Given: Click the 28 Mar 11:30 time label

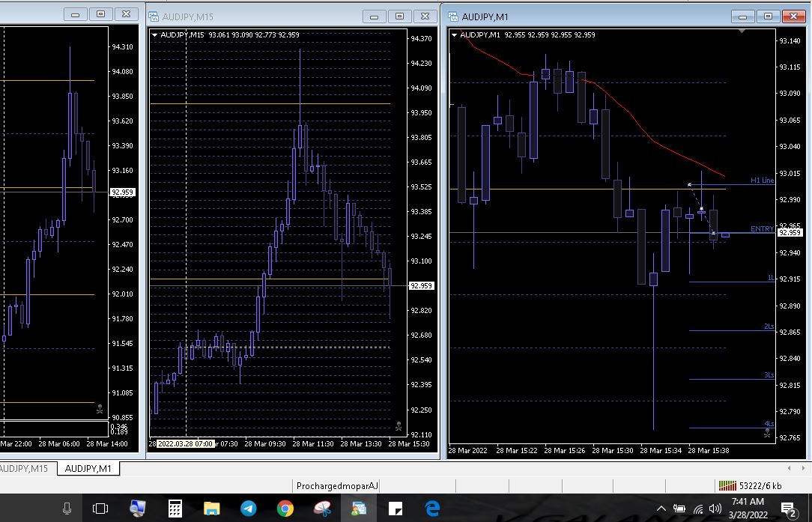Looking at the screenshot, I should tap(313, 444).
